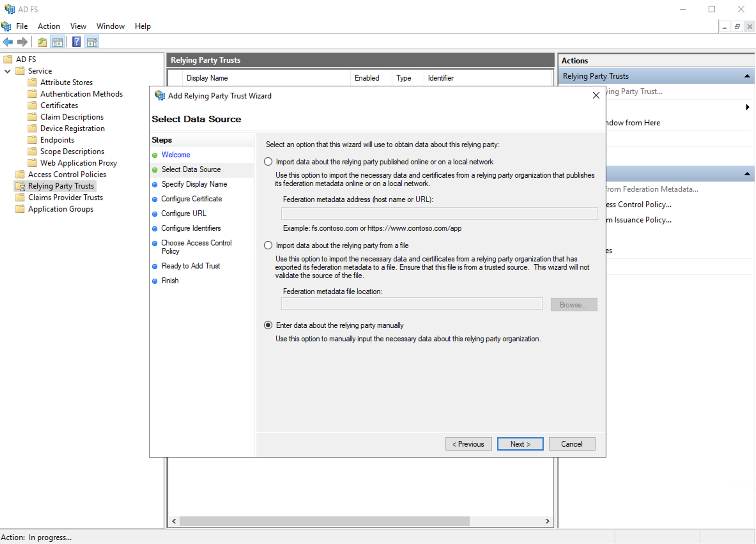This screenshot has height=544, width=756.
Task: Click the Back arrow toolbar icon
Action: [8, 42]
